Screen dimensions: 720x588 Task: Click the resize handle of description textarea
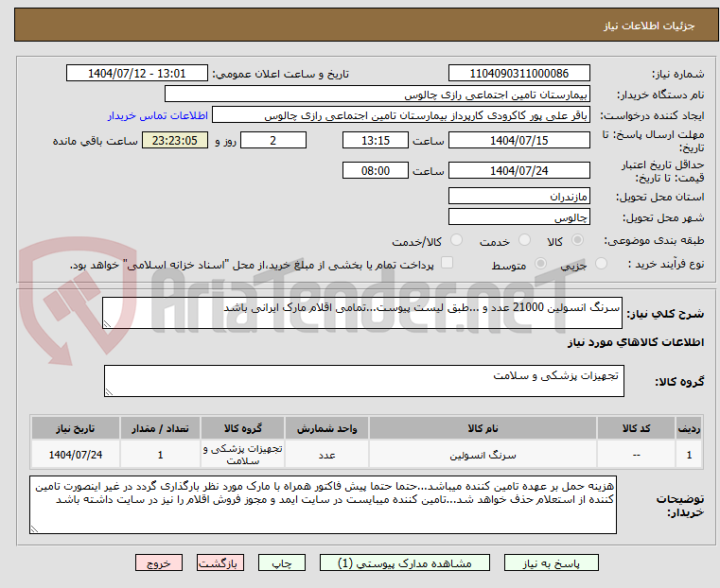tap(107, 324)
